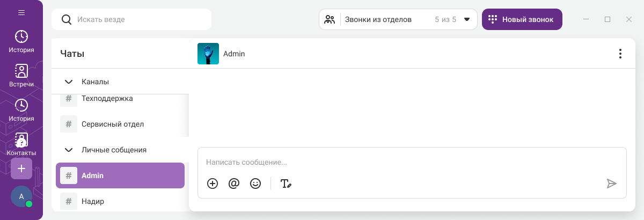Click the send message arrow

[611, 184]
